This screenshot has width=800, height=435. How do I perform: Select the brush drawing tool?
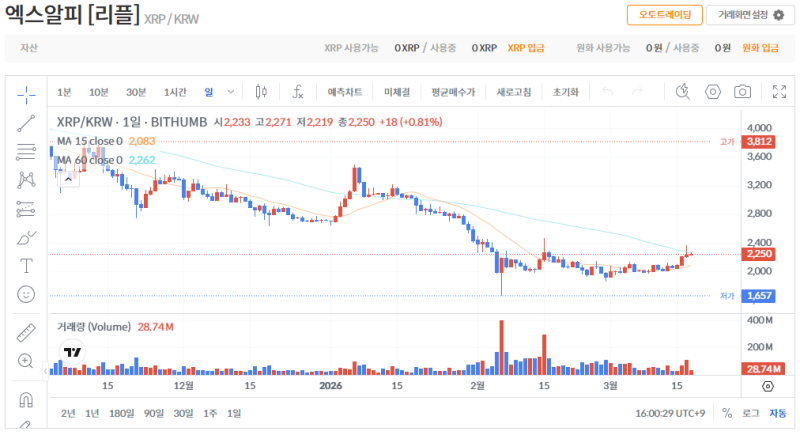coord(26,237)
